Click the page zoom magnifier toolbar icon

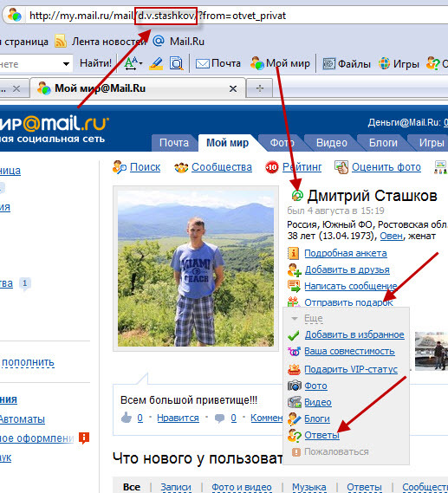[x=177, y=63]
